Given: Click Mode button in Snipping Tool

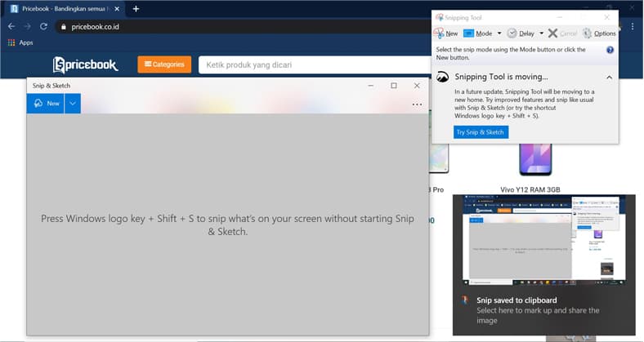Looking at the screenshot, I should pos(478,33).
